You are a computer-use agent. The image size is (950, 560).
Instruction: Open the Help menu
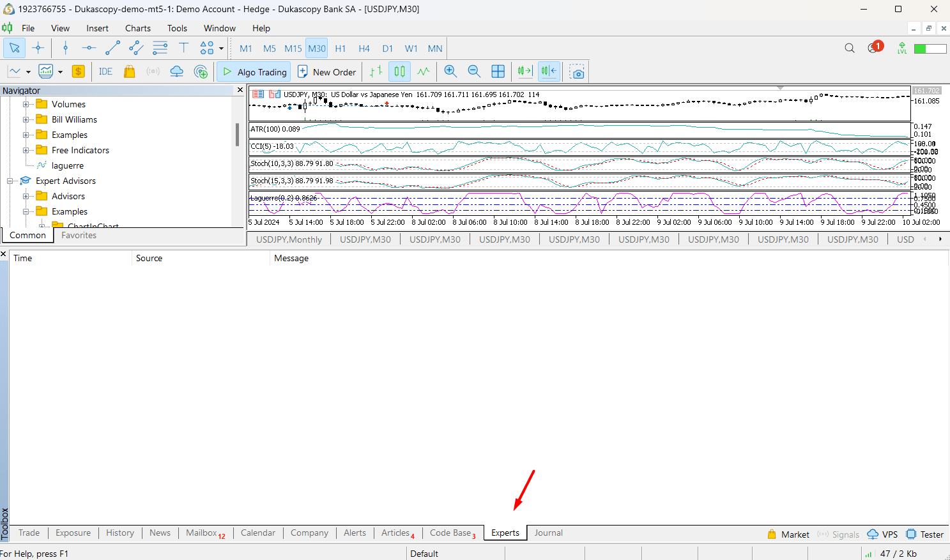tap(261, 28)
